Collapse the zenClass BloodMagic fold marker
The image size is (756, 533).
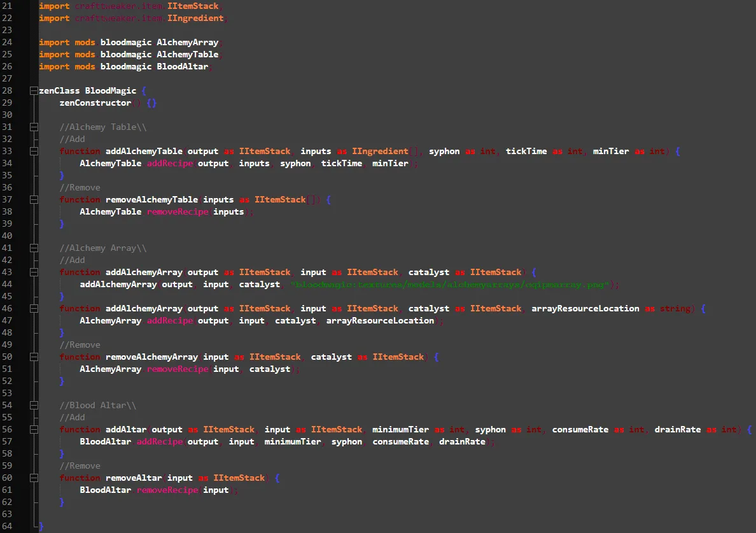click(x=34, y=90)
